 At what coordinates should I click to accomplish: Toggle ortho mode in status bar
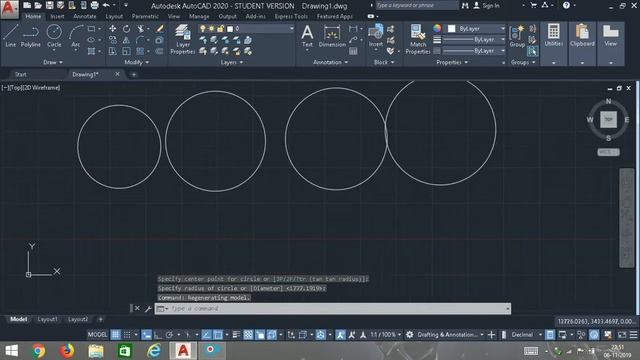point(158,335)
